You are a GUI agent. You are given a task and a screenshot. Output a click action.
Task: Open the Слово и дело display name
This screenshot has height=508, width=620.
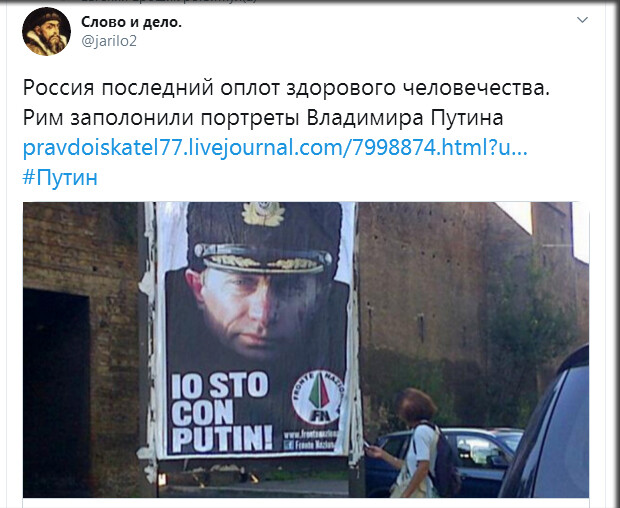click(x=131, y=23)
